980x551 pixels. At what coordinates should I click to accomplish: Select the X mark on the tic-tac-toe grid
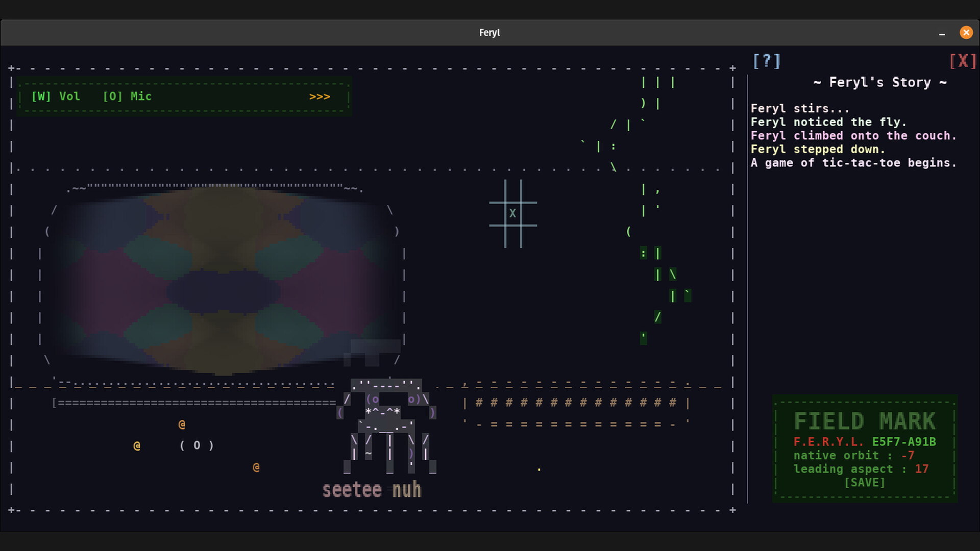[x=513, y=214]
